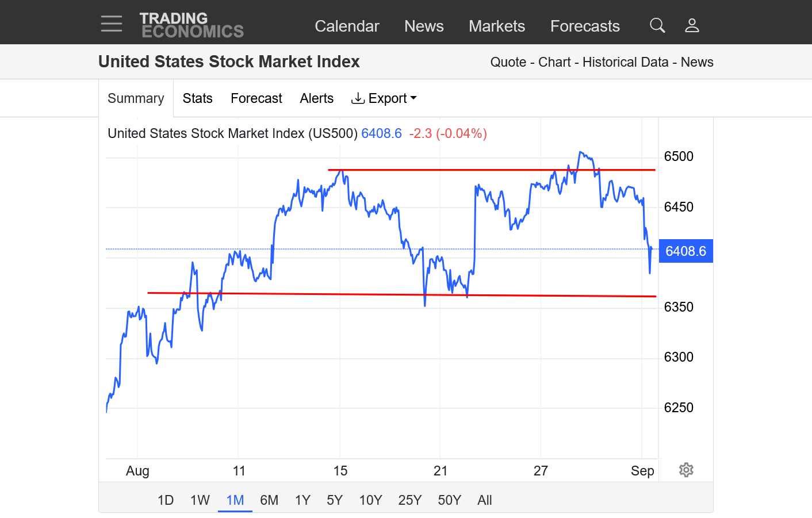Go to Calendar in the top navigation
Viewport: 812px width, 518px height.
click(x=347, y=26)
